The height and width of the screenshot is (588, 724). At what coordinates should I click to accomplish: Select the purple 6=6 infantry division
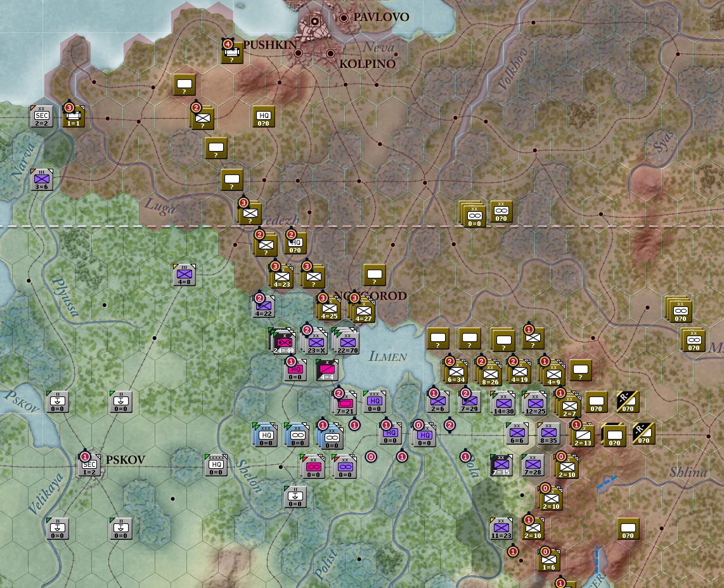[x=517, y=433]
